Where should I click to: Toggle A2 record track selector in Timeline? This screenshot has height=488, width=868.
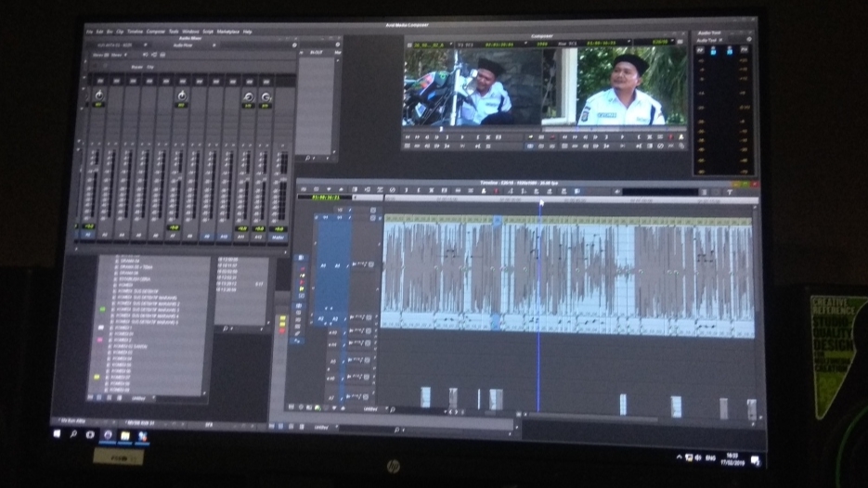[x=334, y=319]
